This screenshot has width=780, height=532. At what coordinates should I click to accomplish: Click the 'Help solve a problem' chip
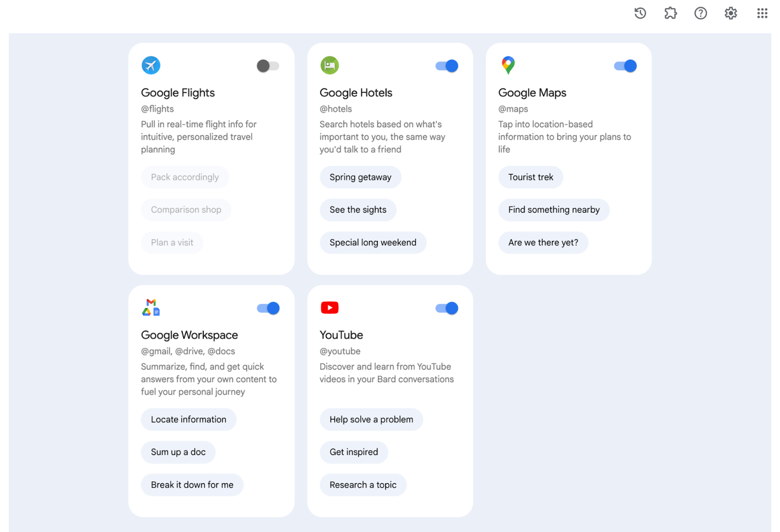click(x=371, y=419)
